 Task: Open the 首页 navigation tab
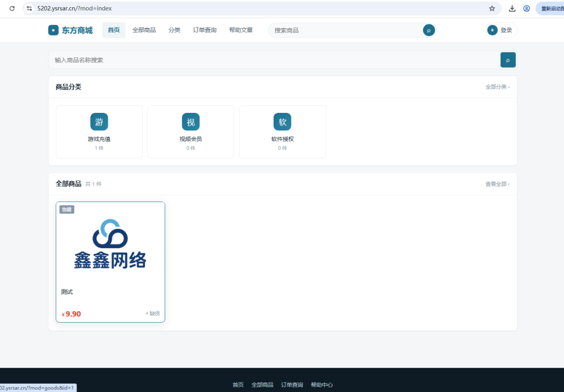pyautogui.click(x=113, y=30)
